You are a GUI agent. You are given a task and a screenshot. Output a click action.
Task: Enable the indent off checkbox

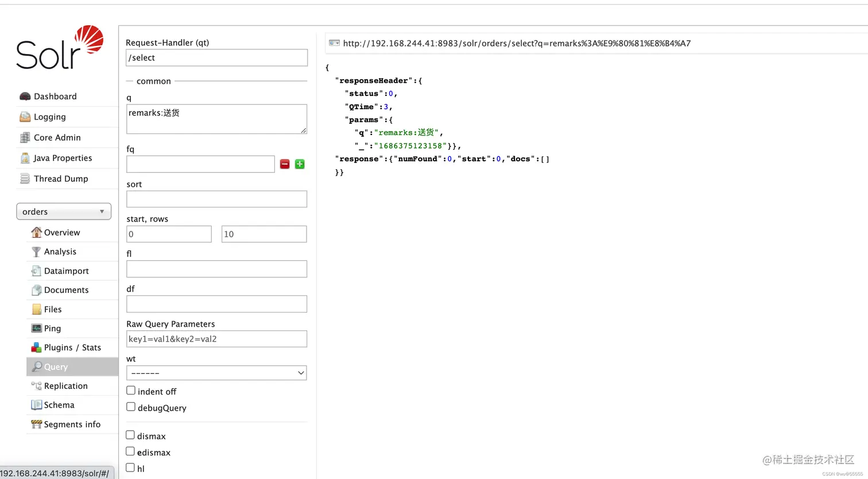(131, 391)
